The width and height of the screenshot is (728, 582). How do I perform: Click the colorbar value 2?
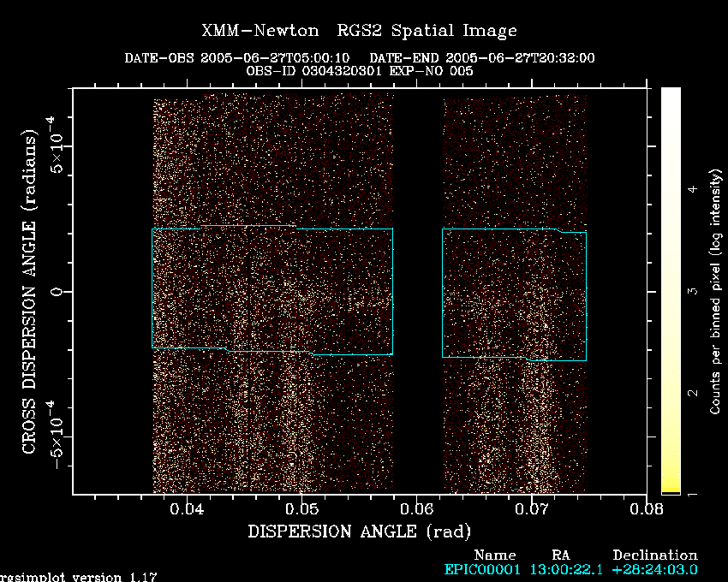click(693, 393)
